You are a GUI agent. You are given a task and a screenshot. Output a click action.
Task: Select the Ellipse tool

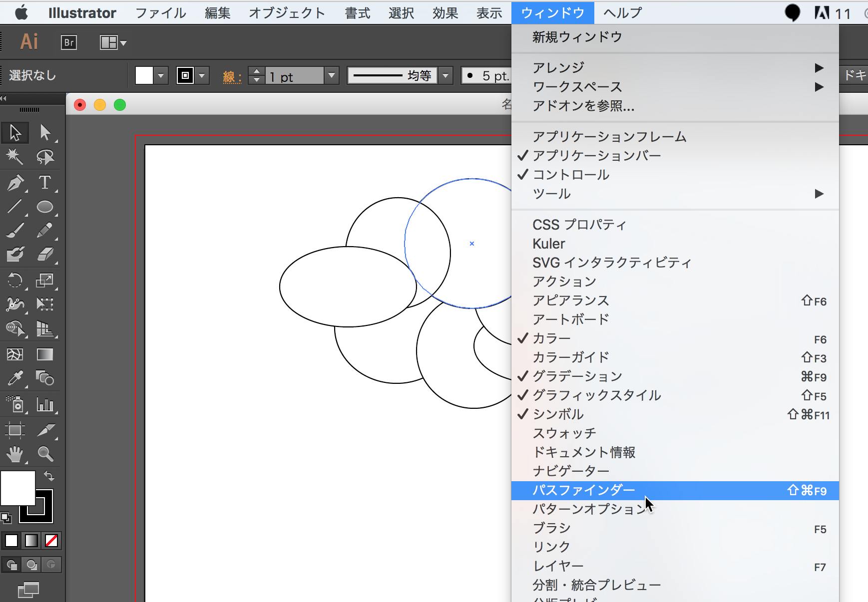[x=45, y=207]
